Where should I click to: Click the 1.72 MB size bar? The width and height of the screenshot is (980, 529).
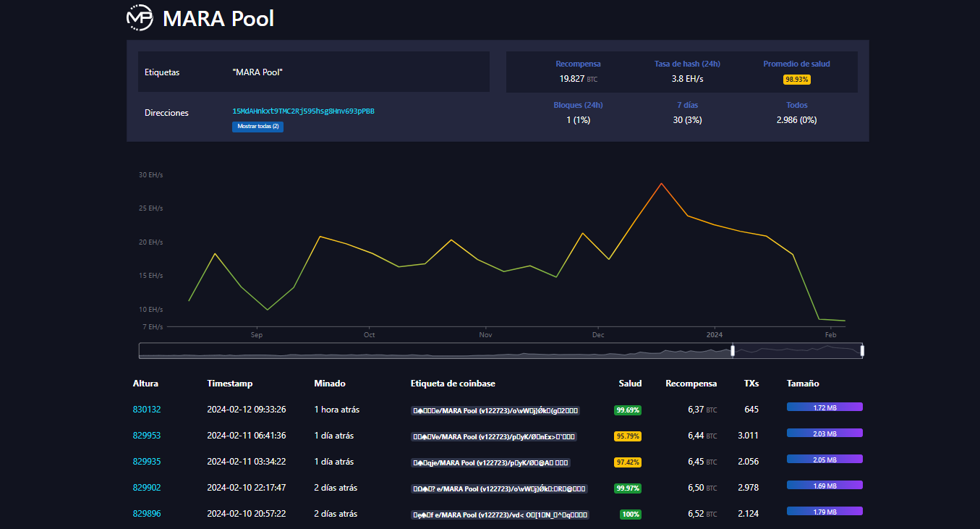pyautogui.click(x=825, y=407)
